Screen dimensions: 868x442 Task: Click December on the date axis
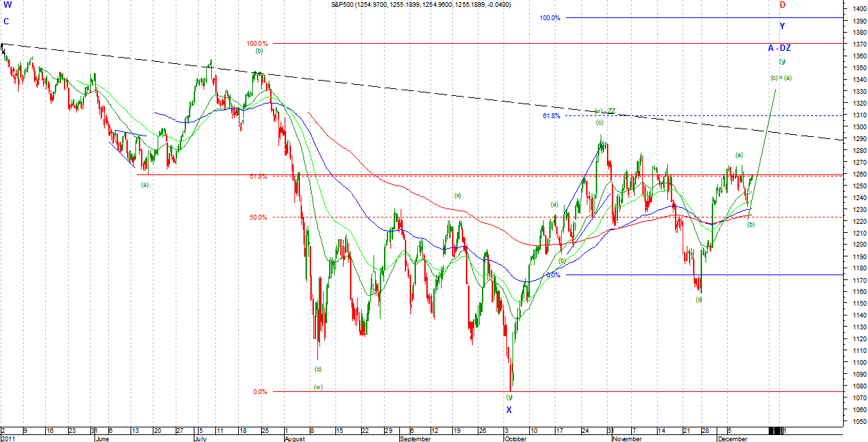733,439
